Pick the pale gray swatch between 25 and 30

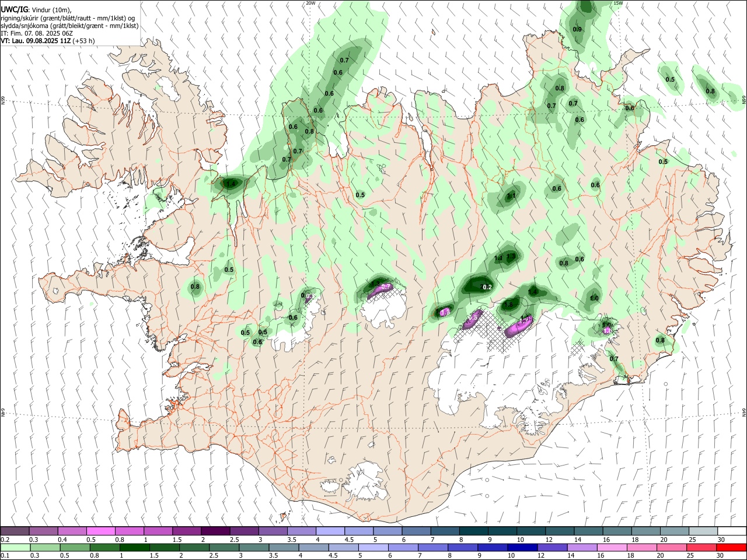point(703,531)
